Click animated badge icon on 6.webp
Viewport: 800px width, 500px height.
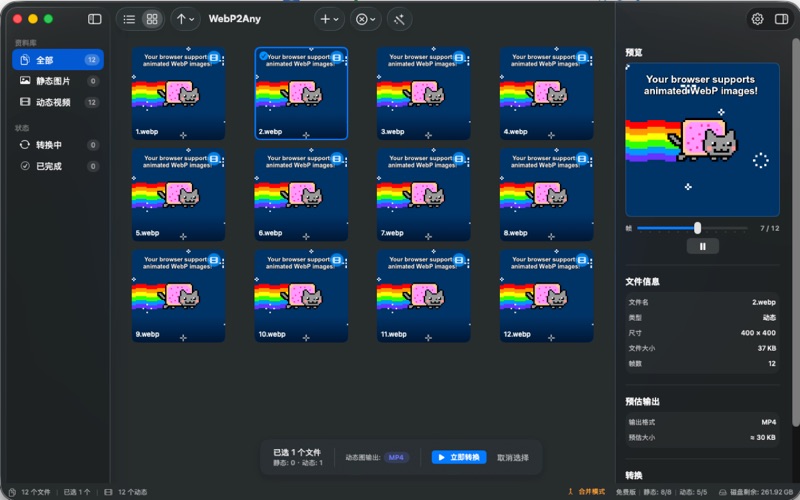click(x=337, y=159)
